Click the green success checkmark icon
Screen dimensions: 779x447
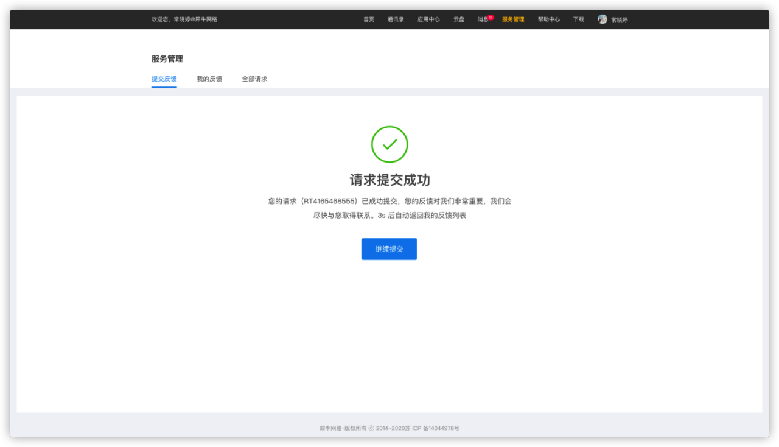(390, 144)
